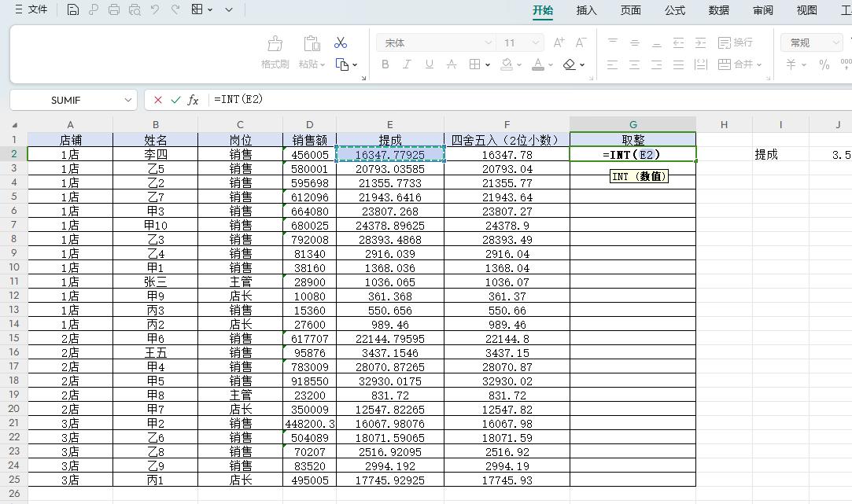The image size is (852, 504).
Task: Click Merge cells (合并) icon
Action: point(725,64)
